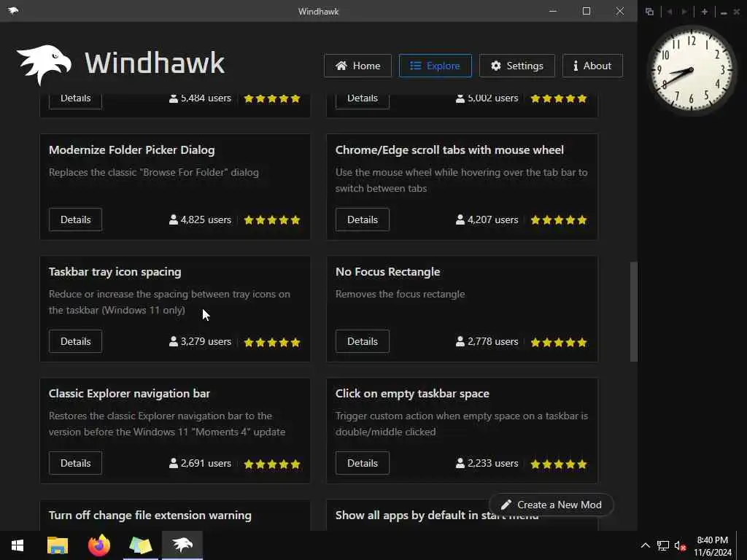Click the Classic Explorer navigation bar title
The height and width of the screenshot is (560, 747).
tap(129, 394)
